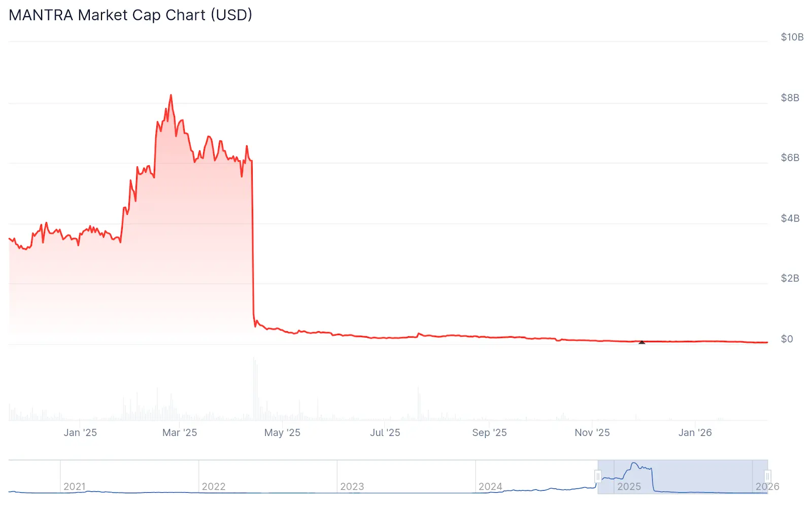Click the $10B y-axis label

792,37
